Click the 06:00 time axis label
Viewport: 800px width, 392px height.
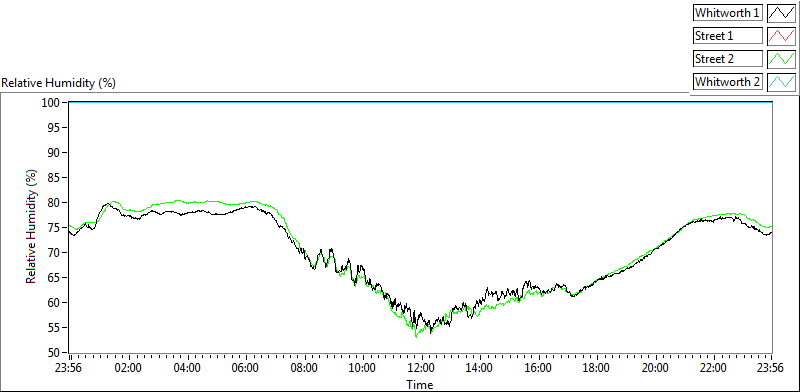(246, 369)
